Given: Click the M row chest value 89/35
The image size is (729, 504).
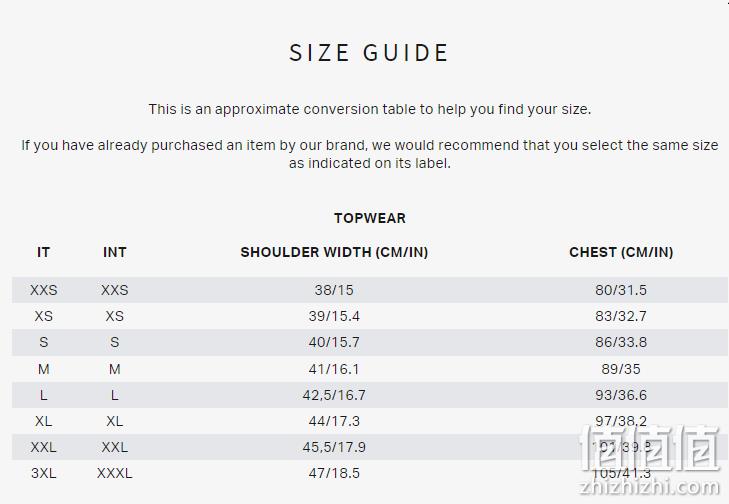Looking at the screenshot, I should pos(621,369).
